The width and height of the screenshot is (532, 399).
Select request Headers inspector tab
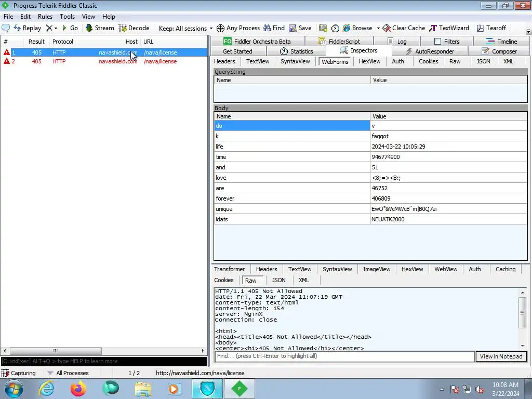point(224,61)
